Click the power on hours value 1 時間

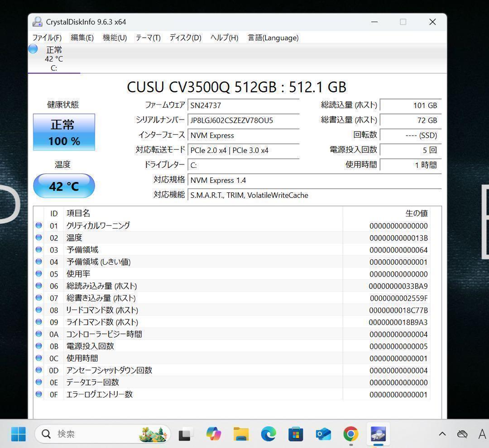[410, 165]
